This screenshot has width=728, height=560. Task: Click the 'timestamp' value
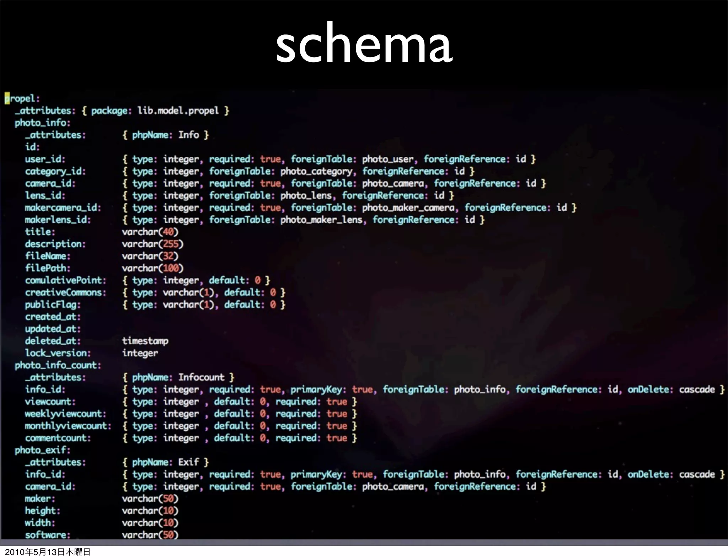tap(145, 341)
